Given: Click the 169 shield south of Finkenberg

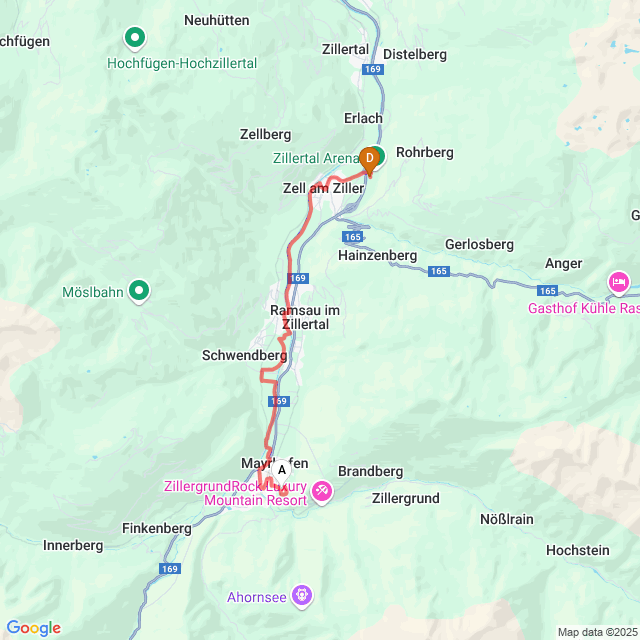Looking at the screenshot, I should (170, 569).
